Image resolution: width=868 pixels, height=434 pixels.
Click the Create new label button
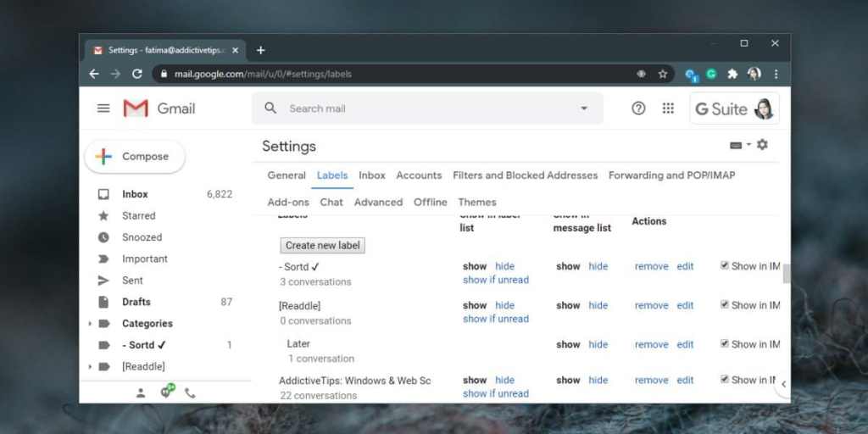[322, 246]
